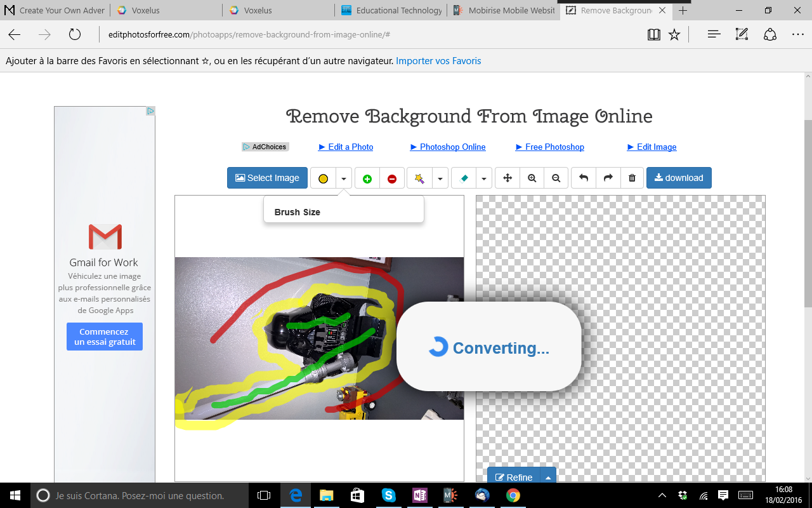Redo the last stroke

pyautogui.click(x=608, y=178)
